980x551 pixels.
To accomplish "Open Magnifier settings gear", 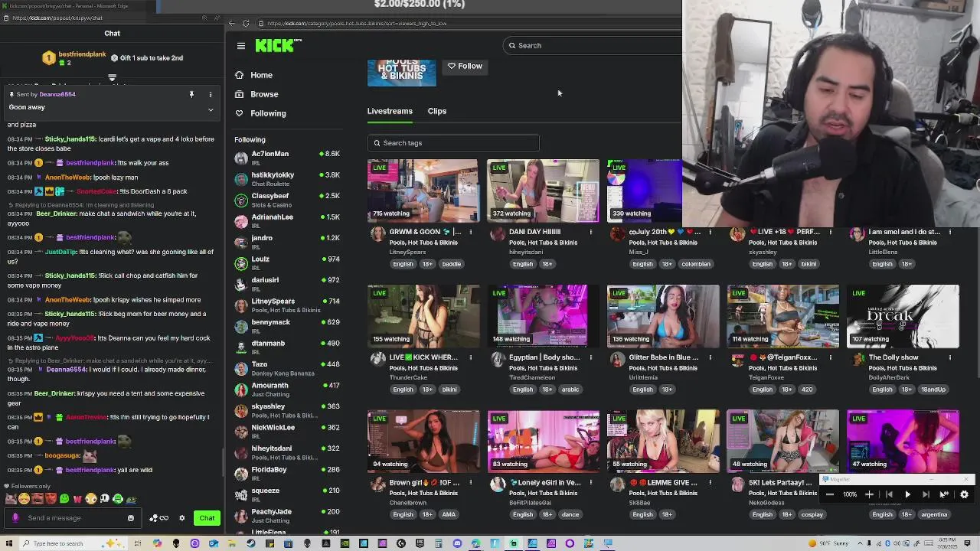I will [964, 494].
